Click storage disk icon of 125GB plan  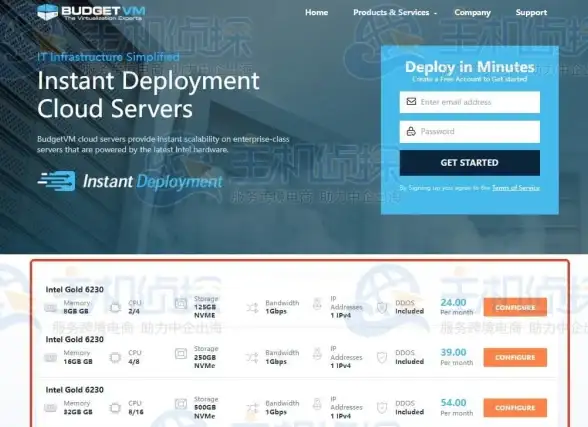pyautogui.click(x=181, y=304)
